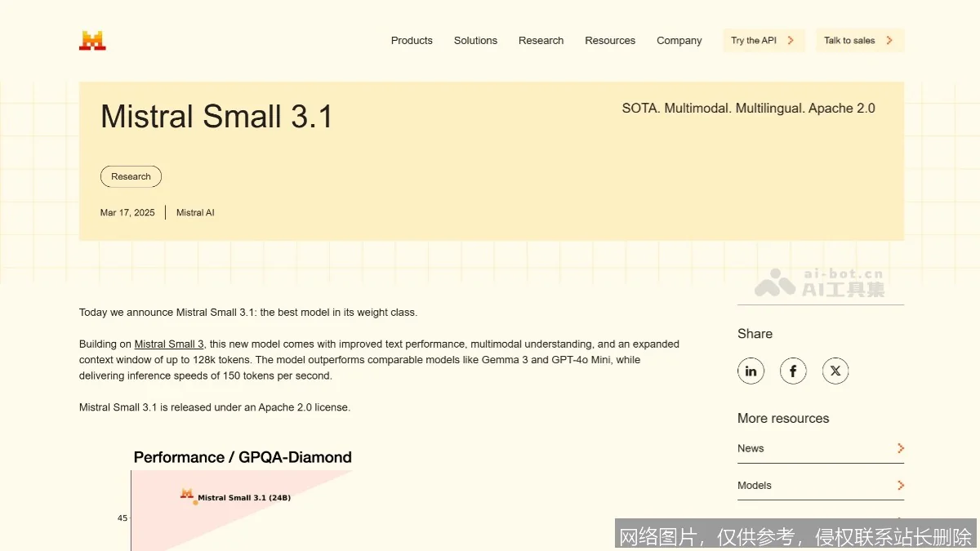Open the Company menu
The image size is (980, 551).
click(x=679, y=40)
